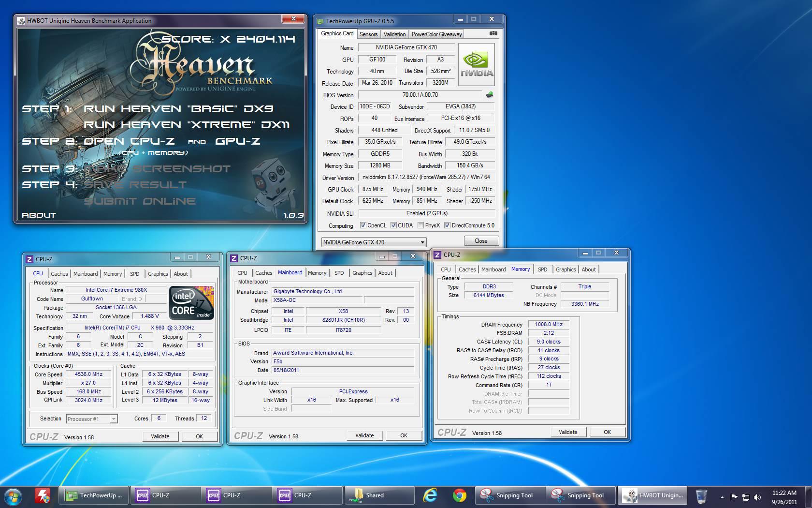Click the second CPU-Z taskbar item
Screen dimensions: 812x508
[x=236, y=495]
